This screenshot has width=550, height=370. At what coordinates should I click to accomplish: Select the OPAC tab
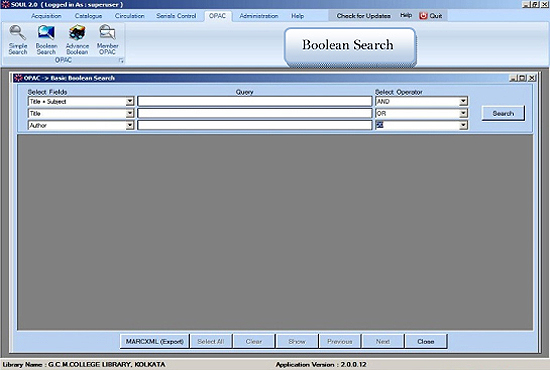tap(217, 16)
